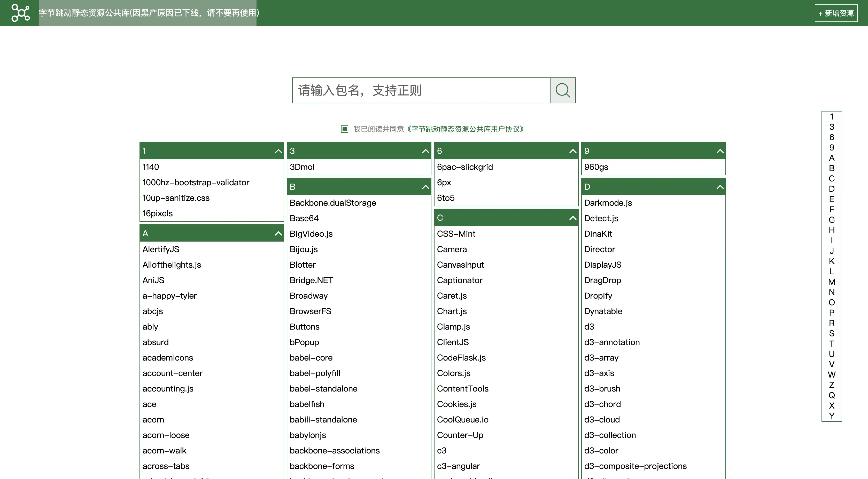The height and width of the screenshot is (479, 868).
Task: Collapse the section 3 chevron
Action: point(425,151)
